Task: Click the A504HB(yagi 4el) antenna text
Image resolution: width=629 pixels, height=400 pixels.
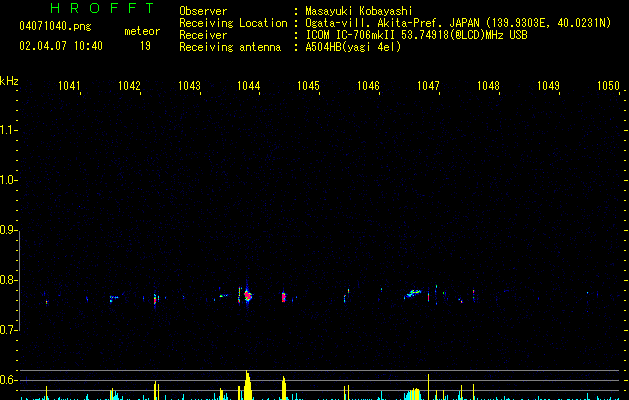Action: (x=353, y=47)
